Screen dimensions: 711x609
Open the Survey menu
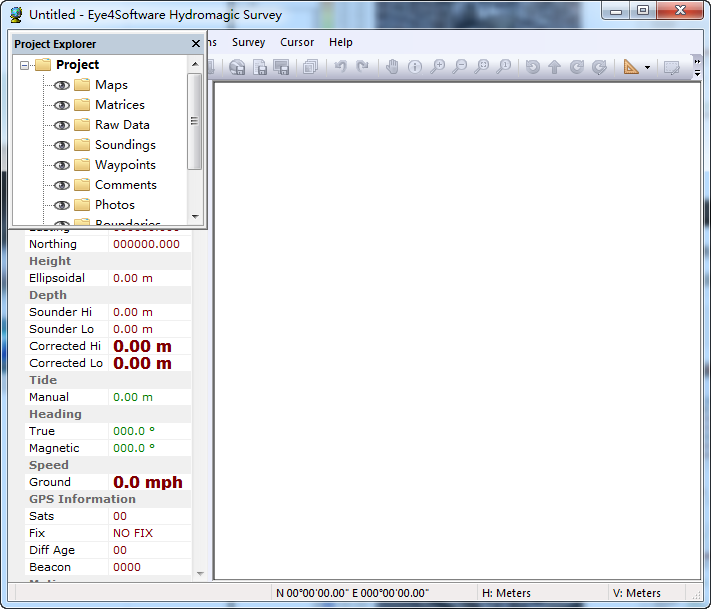(x=248, y=42)
